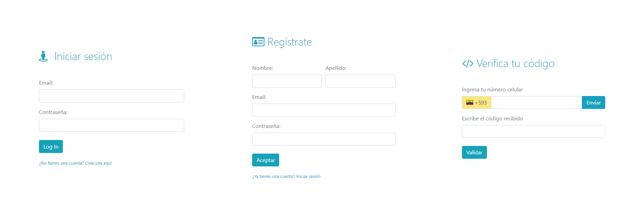The width and height of the screenshot is (644, 213).
Task: Follow the Iniciar sesión link below Aceptar
Action: (x=308, y=176)
